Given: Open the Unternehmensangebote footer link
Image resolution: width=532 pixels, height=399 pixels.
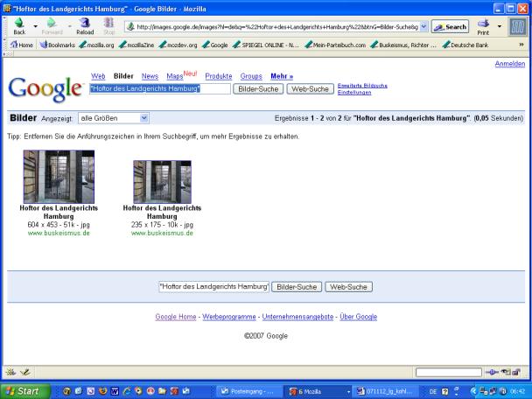Looking at the screenshot, I should [297, 317].
